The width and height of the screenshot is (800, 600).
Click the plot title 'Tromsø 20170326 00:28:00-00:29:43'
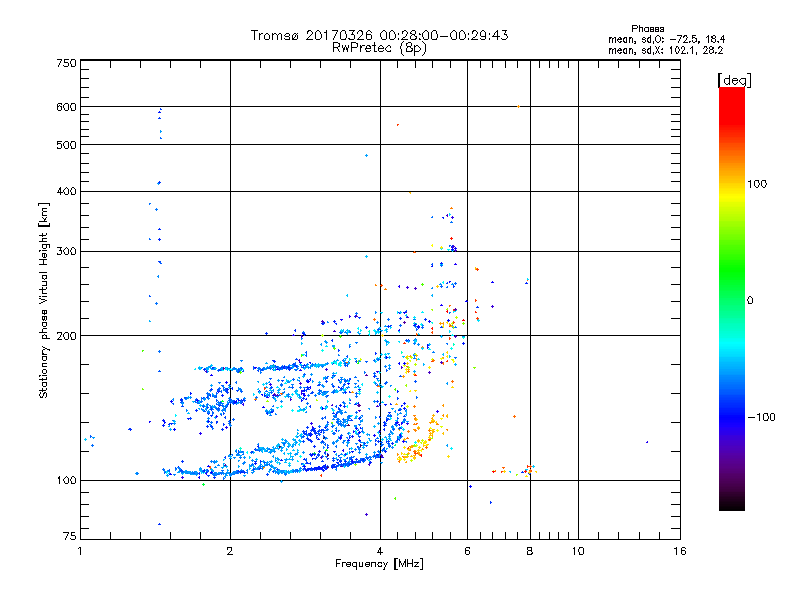click(x=379, y=35)
